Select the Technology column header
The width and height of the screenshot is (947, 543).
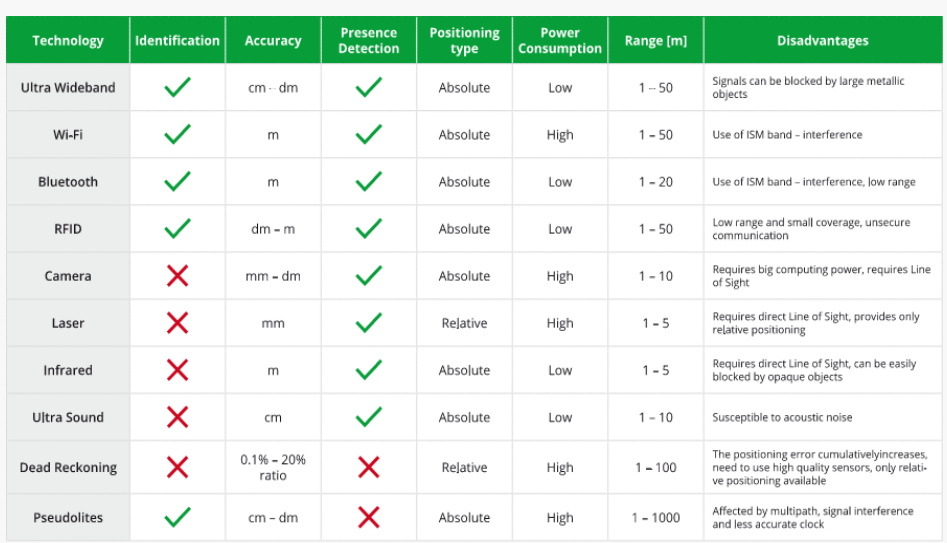coord(68,40)
